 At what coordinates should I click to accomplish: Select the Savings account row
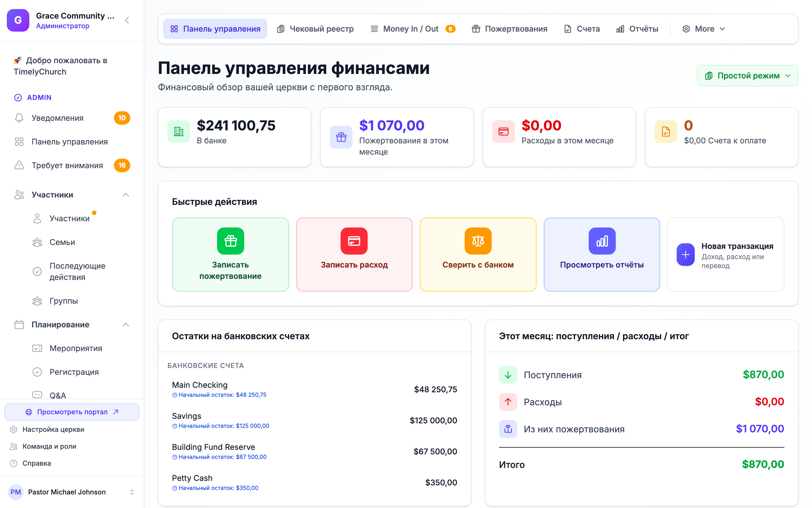point(314,420)
